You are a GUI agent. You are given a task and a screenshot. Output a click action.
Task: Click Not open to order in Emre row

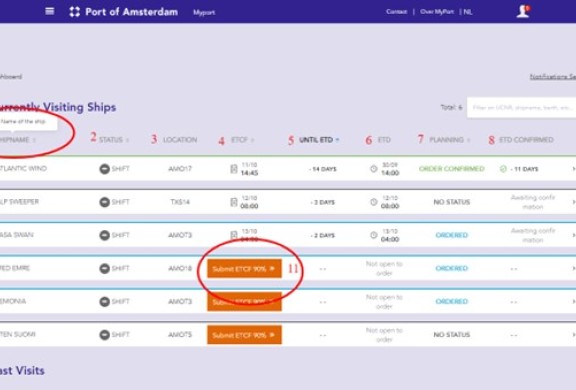pyautogui.click(x=384, y=268)
